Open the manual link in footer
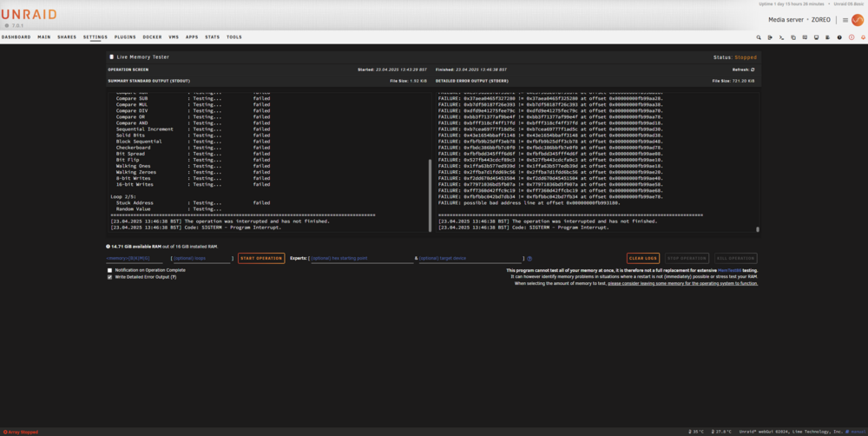 pos(857,432)
